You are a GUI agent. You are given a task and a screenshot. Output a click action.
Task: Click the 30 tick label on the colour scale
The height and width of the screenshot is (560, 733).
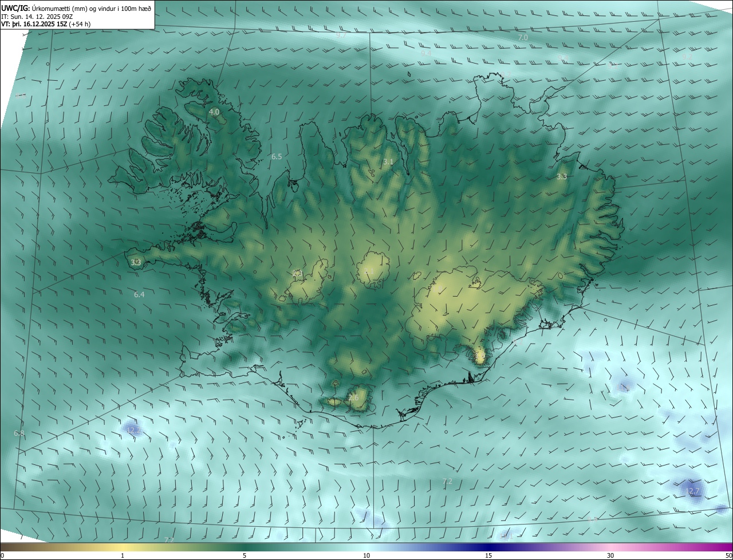click(x=610, y=556)
